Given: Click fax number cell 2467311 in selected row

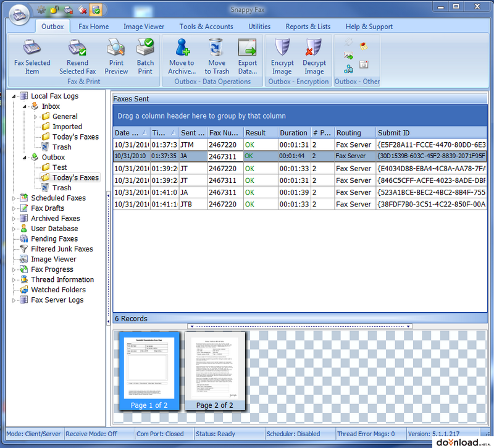Looking at the screenshot, I should [225, 156].
